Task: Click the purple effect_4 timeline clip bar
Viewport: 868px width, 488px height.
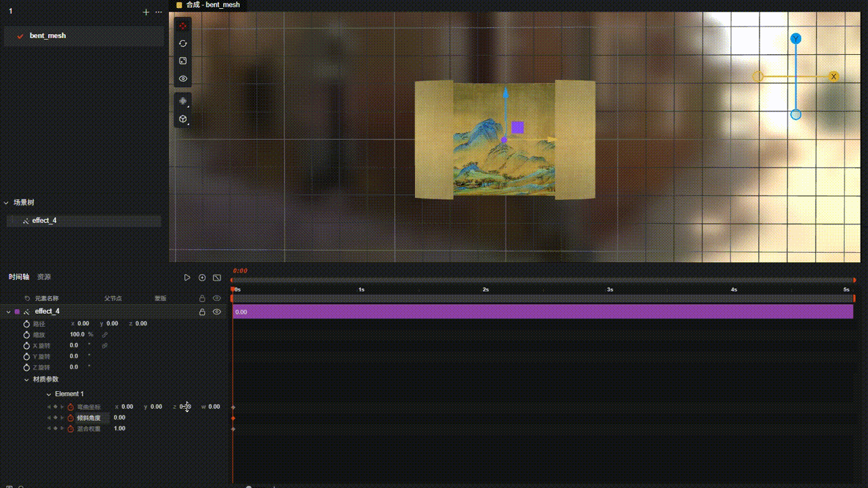Action: click(x=542, y=312)
